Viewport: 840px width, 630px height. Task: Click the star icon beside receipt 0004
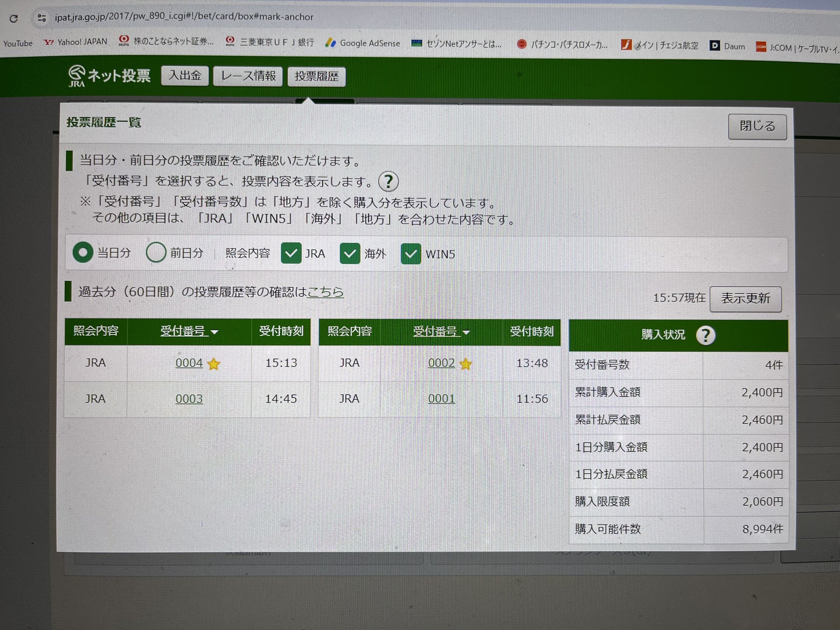click(214, 364)
